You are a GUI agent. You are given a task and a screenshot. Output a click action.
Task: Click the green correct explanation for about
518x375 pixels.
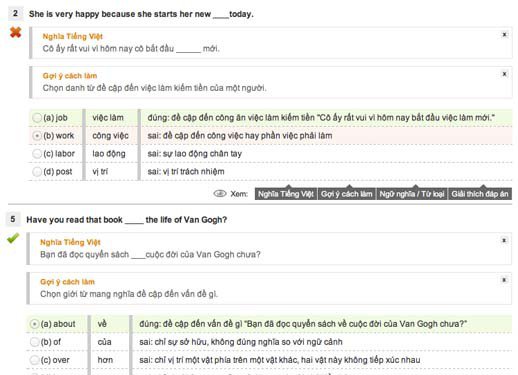[303, 324]
